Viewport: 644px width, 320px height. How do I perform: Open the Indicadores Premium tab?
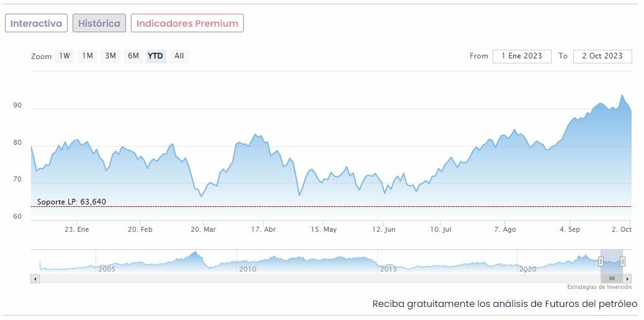[187, 24]
